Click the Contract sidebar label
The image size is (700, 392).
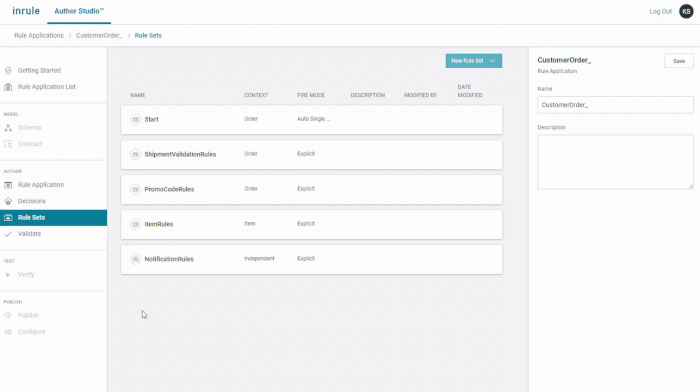pos(30,144)
